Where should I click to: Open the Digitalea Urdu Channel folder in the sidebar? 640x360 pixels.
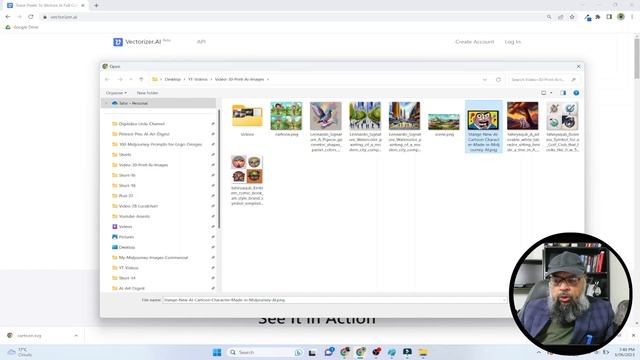click(x=141, y=124)
